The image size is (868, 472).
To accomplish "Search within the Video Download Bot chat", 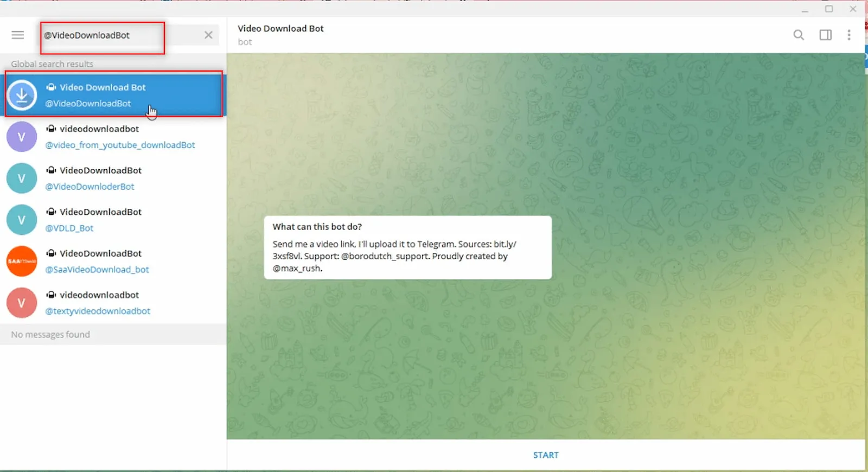I will pyautogui.click(x=798, y=35).
